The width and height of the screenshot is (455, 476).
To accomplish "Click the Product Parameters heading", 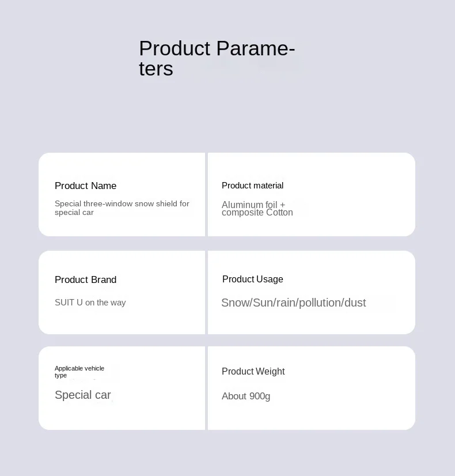I will point(217,58).
